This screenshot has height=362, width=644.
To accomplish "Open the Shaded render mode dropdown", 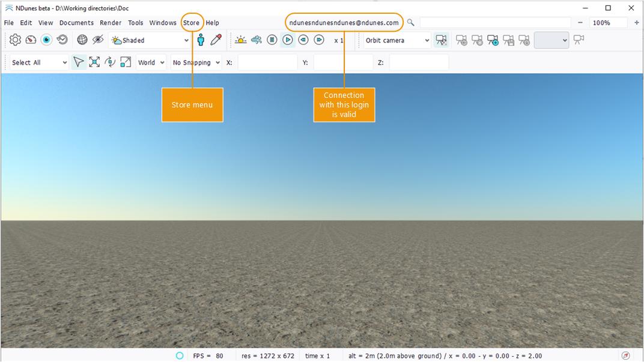I will click(150, 40).
